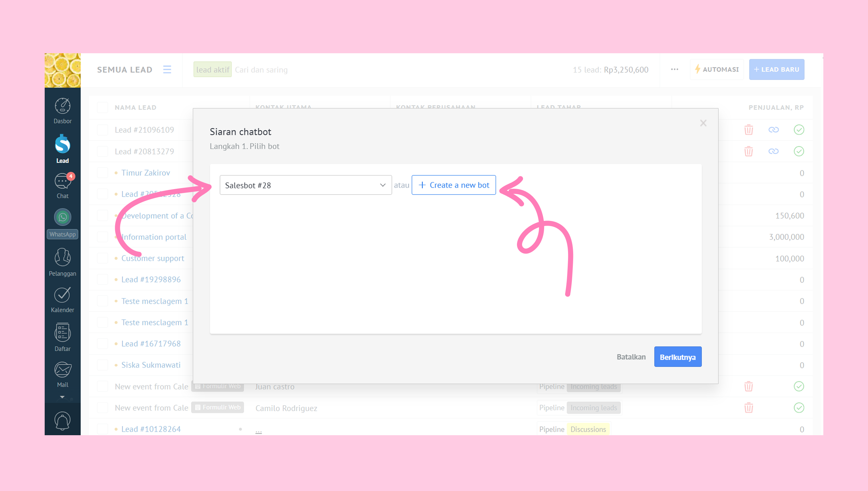
Task: Sort by the PENJUALAN, RP column header
Action: (776, 107)
